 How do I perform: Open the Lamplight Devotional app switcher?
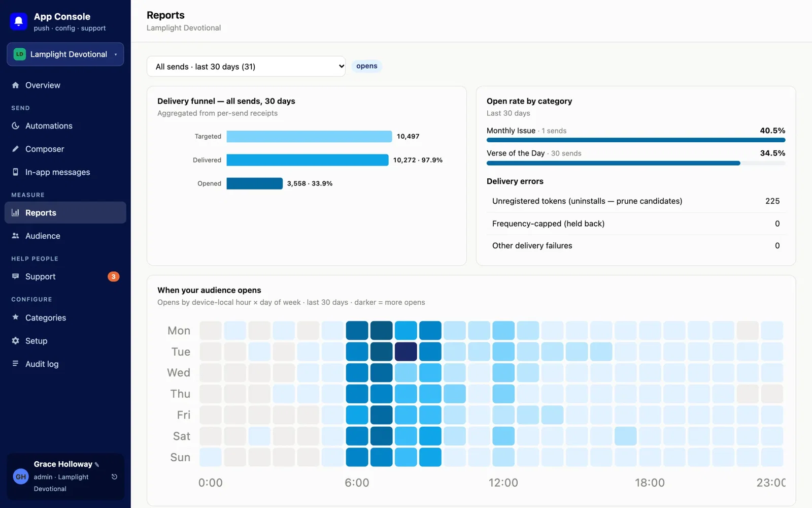65,54
